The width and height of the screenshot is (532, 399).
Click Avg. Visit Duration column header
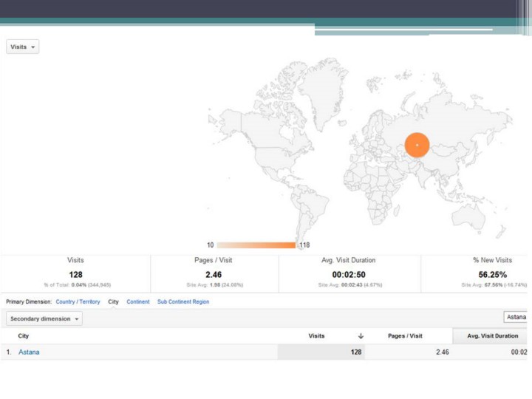492,336
